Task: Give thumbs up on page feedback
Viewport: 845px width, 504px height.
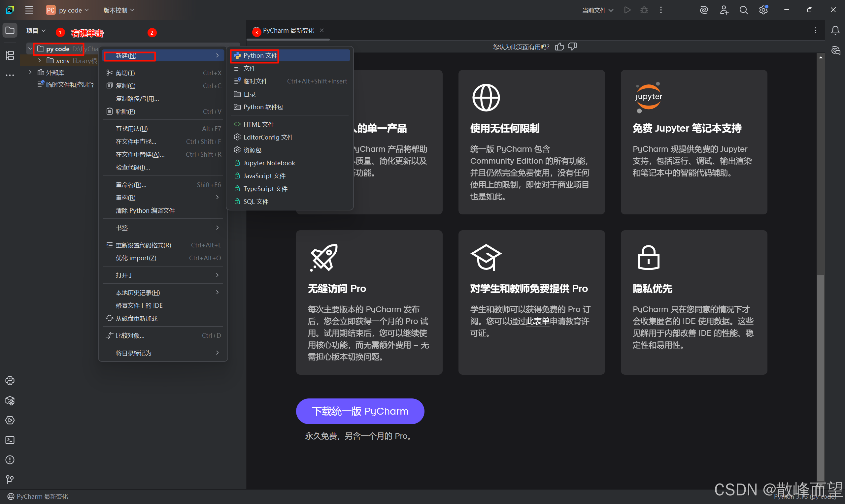Action: coord(559,47)
